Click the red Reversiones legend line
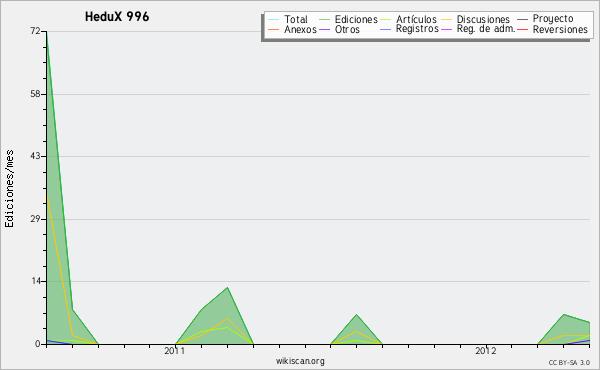Screen dimensions: 600x370 coord(522,29)
